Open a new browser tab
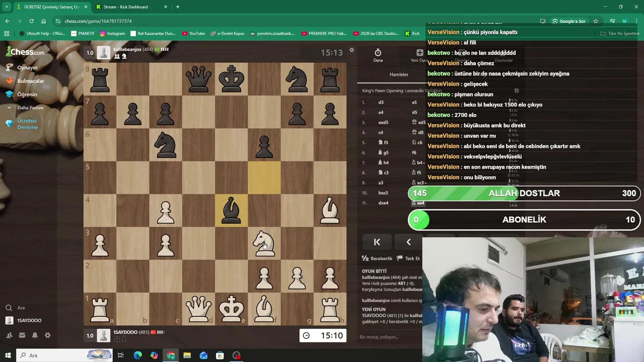 click(x=178, y=7)
